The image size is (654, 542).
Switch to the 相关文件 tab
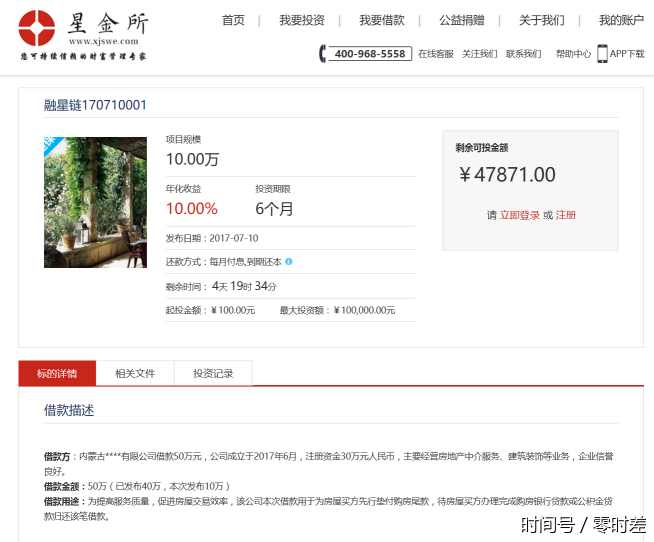pyautogui.click(x=135, y=374)
